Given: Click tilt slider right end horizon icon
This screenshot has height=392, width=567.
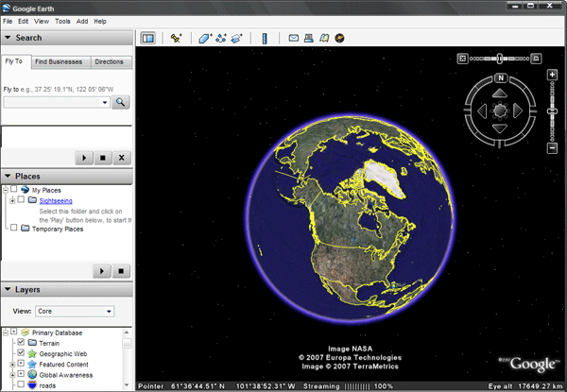Looking at the screenshot, I should click(536, 59).
